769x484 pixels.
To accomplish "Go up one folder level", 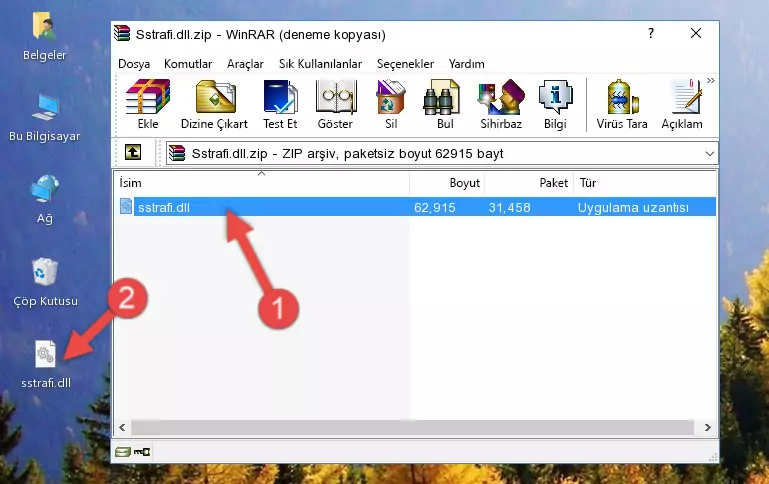I will coord(133,153).
